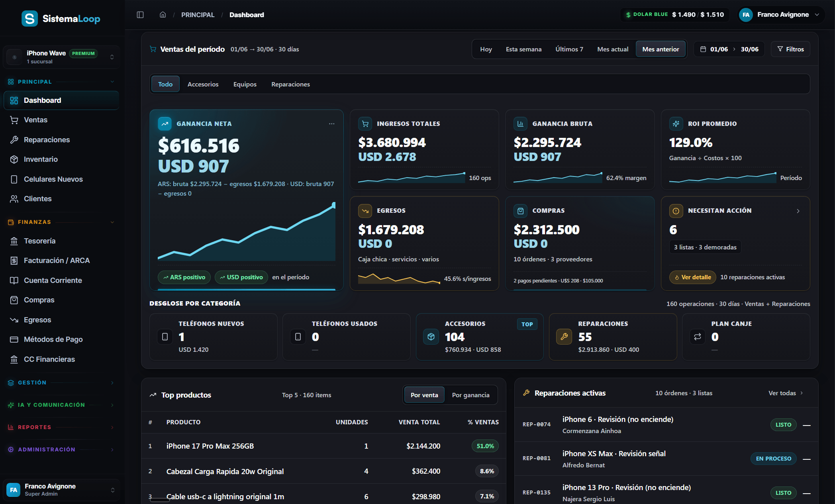This screenshot has height=504, width=835.
Task: Toggle the sidebar collapse icon
Action: (140, 15)
